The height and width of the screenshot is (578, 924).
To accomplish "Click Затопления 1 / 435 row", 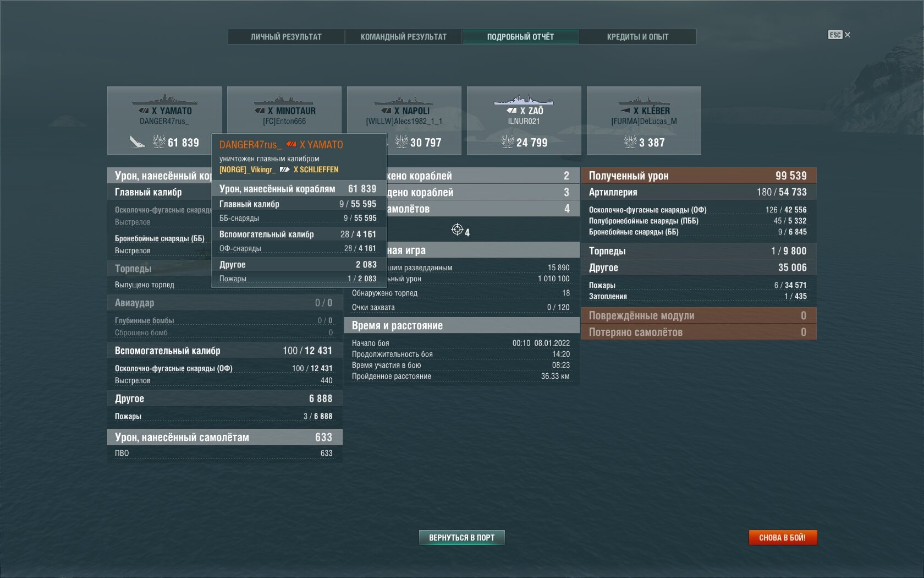I will (698, 296).
